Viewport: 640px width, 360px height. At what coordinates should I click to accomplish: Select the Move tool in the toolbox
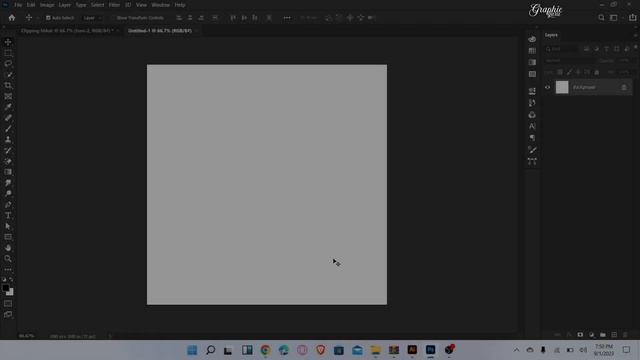(x=8, y=42)
